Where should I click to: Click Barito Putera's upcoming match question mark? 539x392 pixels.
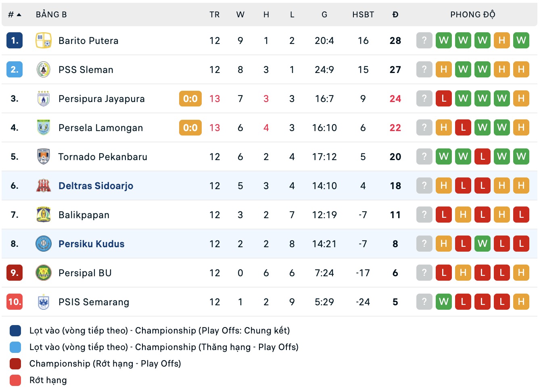click(424, 41)
